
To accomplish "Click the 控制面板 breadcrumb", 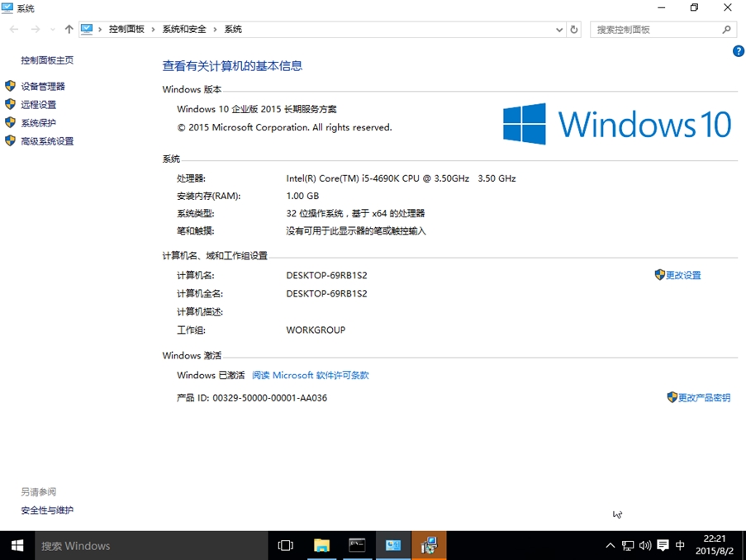I will coord(126,30).
